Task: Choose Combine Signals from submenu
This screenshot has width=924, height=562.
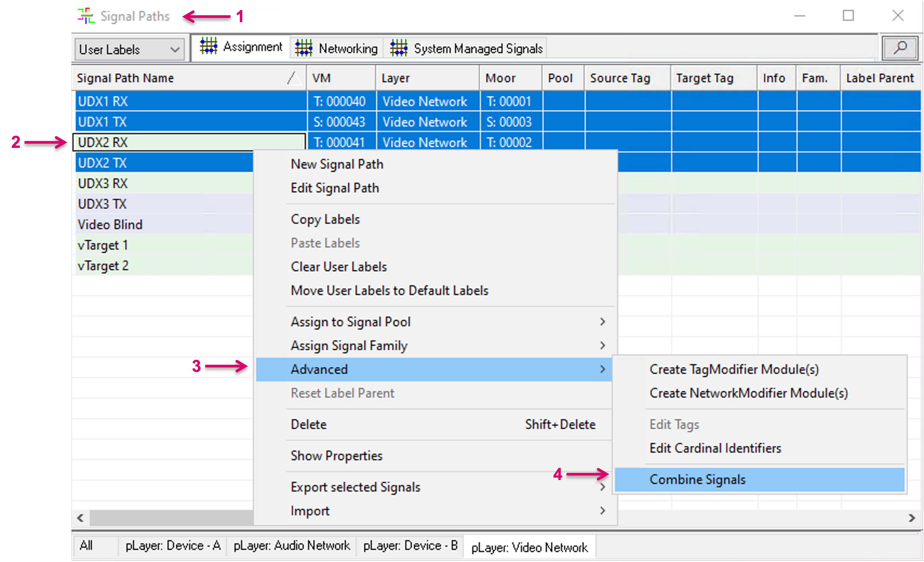Action: [x=697, y=479]
